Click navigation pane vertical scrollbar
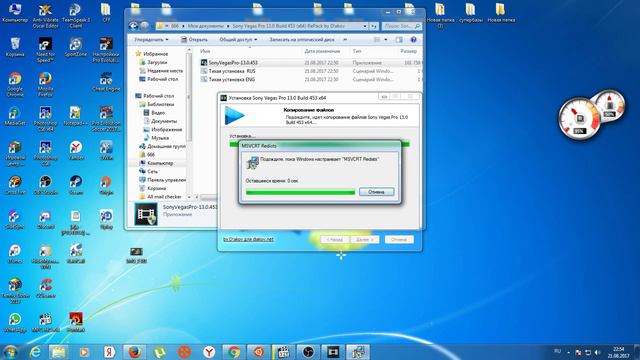640x360 pixels. click(x=189, y=96)
